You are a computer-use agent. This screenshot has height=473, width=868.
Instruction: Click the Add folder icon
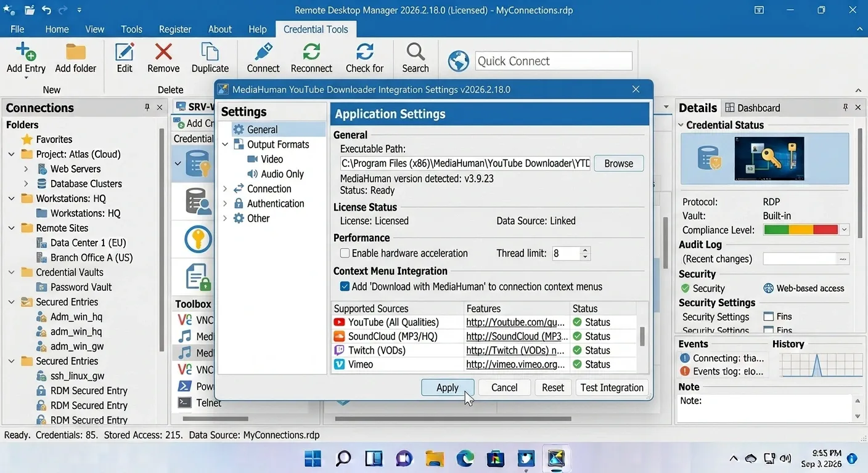tap(75, 52)
